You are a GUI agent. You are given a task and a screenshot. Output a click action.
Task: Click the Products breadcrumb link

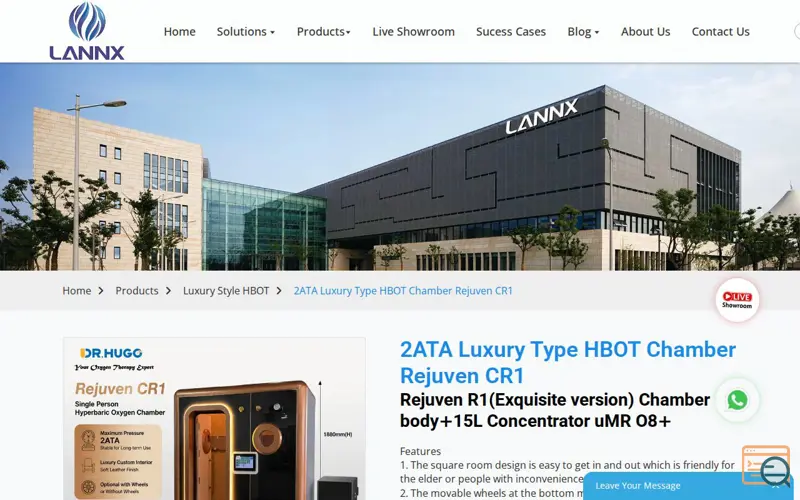tap(137, 290)
